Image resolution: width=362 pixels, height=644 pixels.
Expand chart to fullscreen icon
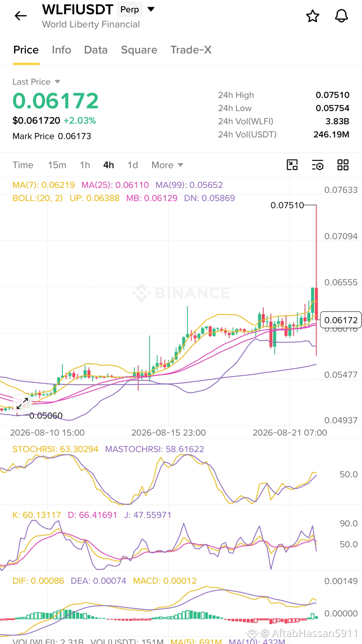(x=22, y=403)
